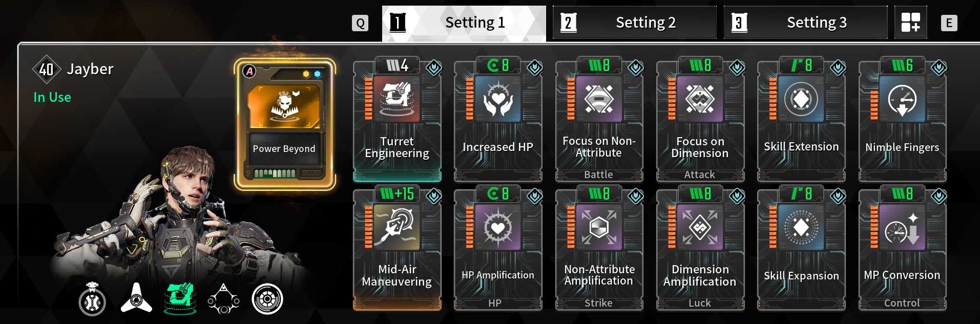Click the highlighted green turret skill icon
Viewport: 980px width, 324px height.
click(x=180, y=298)
